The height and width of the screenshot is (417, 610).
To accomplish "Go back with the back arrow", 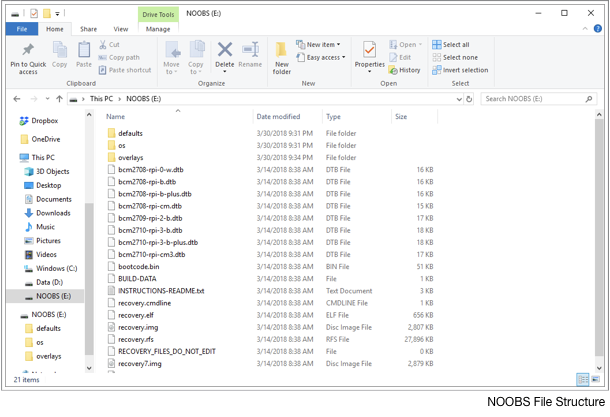I will 17,99.
